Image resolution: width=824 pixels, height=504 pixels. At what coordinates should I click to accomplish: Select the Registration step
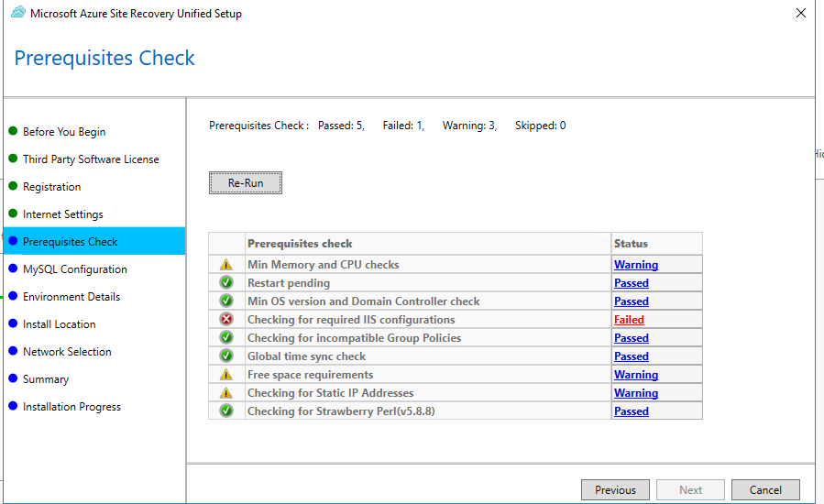(x=52, y=187)
